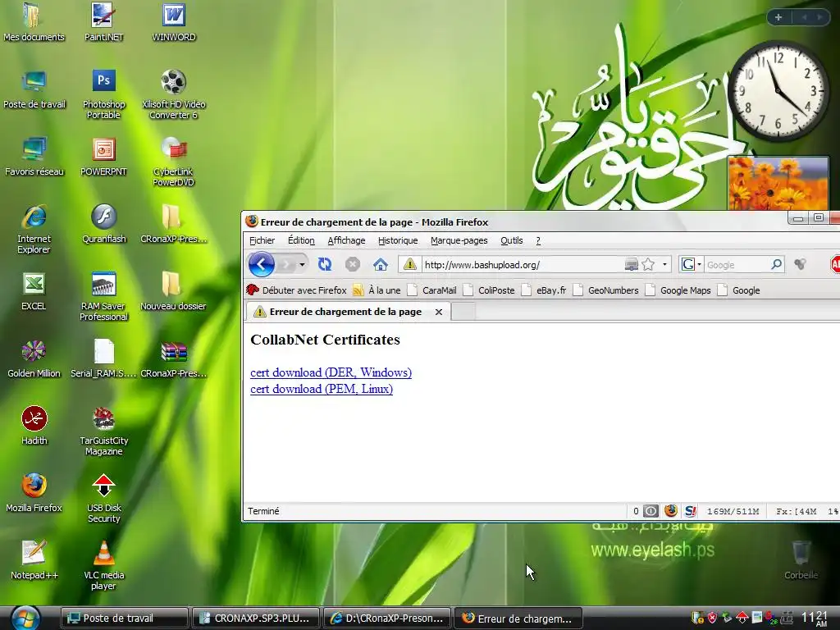
Task: Launch Mozilla Firefox desktop shortcut
Action: pyautogui.click(x=34, y=493)
